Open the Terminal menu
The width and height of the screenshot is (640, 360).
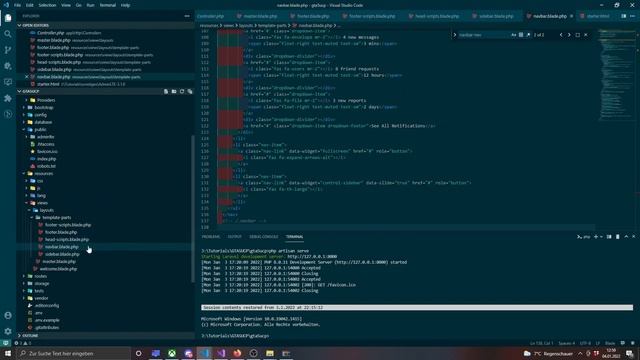(108, 5)
